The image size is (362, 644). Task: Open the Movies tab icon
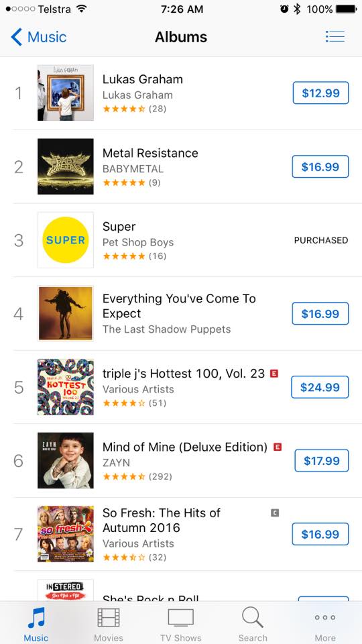click(109, 618)
